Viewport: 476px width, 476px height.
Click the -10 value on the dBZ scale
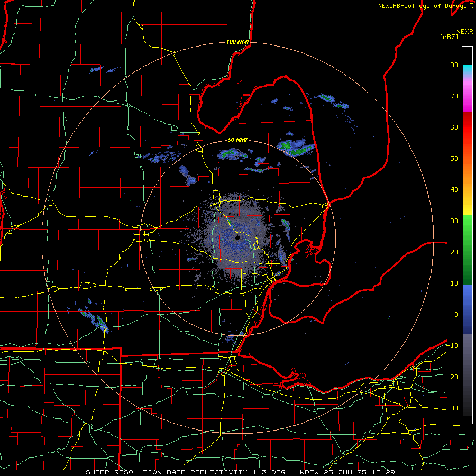[x=452, y=346]
